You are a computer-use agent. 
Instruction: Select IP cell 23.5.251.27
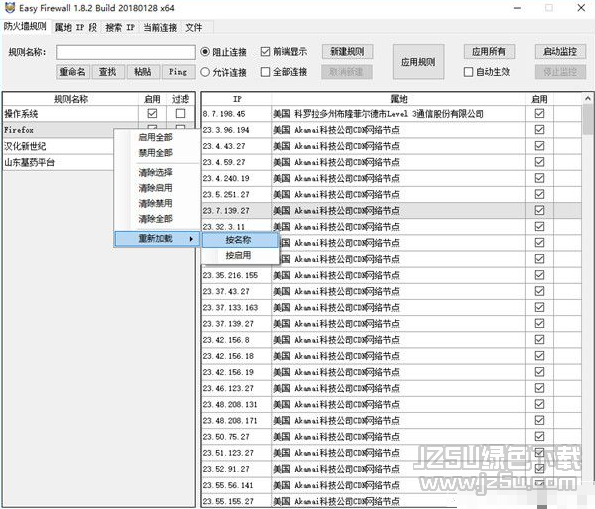pos(237,195)
